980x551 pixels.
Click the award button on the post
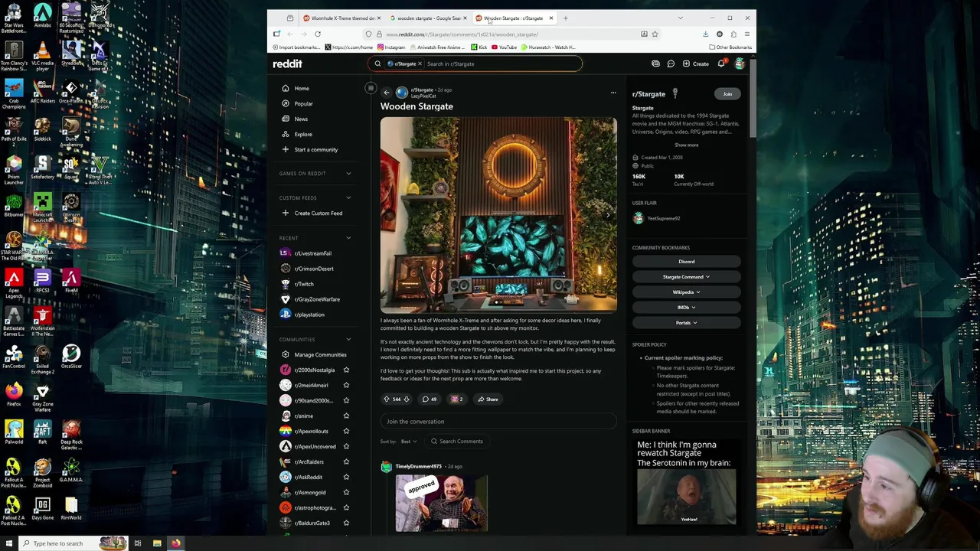[x=456, y=399]
